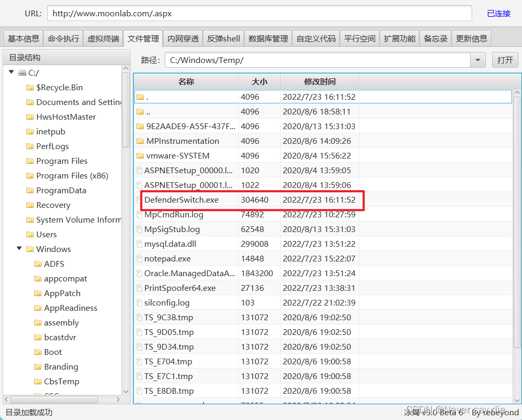Select the 文件管理 tab
Image resolution: width=522 pixels, height=420 pixels.
click(143, 39)
